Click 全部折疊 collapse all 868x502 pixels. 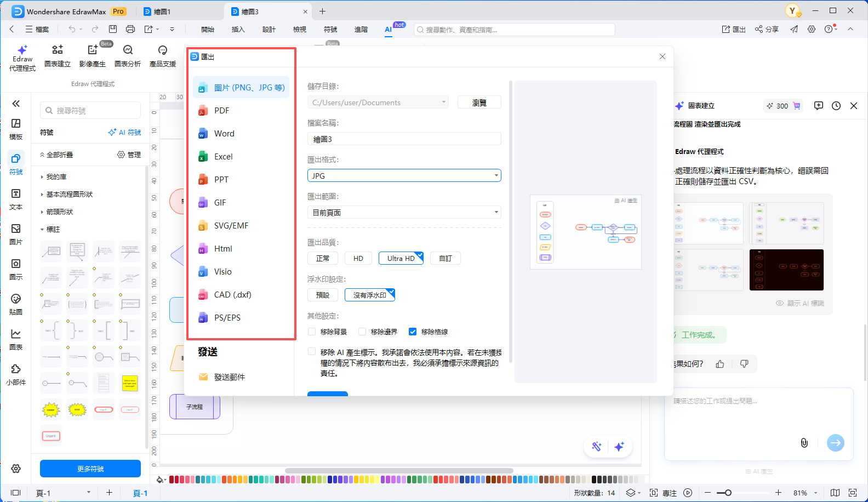[56, 155]
